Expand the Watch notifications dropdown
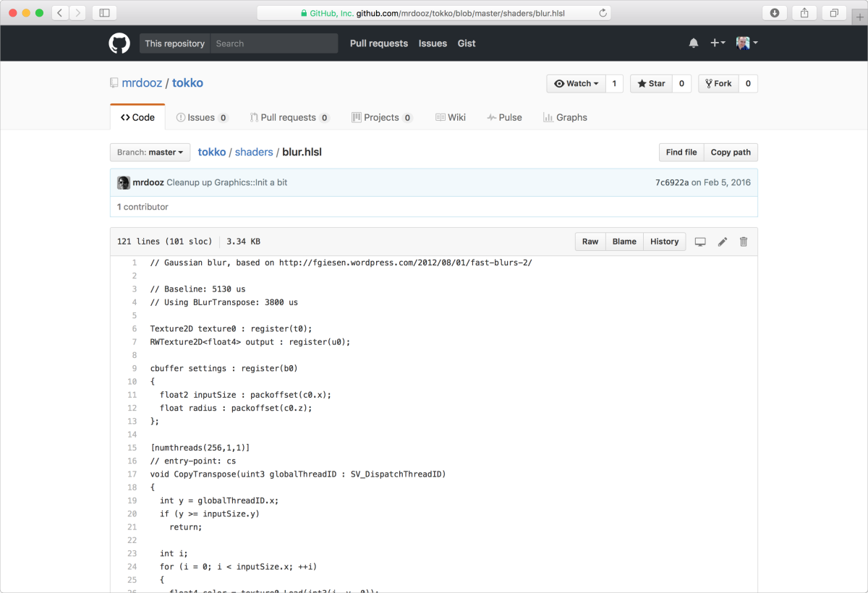The width and height of the screenshot is (868, 593). click(x=576, y=83)
